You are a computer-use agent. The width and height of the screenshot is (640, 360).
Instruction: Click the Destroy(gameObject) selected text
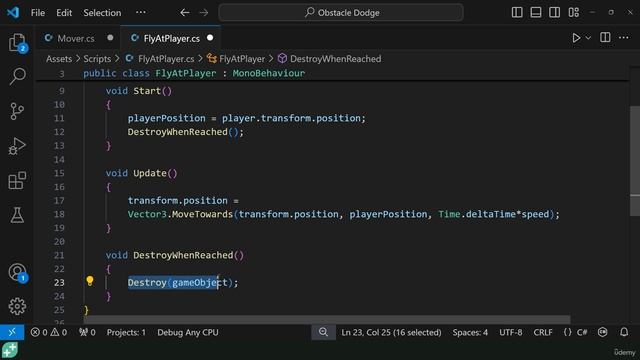point(173,282)
